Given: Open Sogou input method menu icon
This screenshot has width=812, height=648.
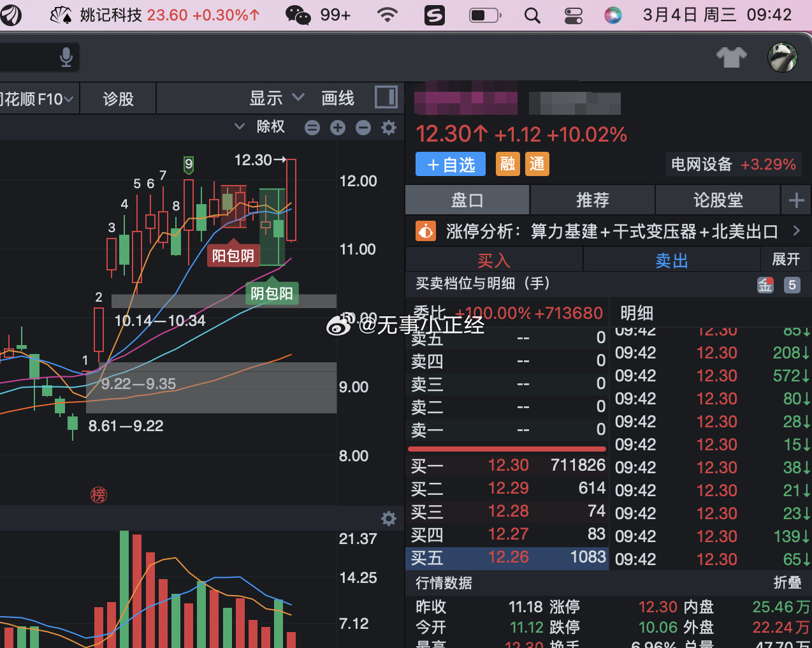Looking at the screenshot, I should (x=434, y=15).
